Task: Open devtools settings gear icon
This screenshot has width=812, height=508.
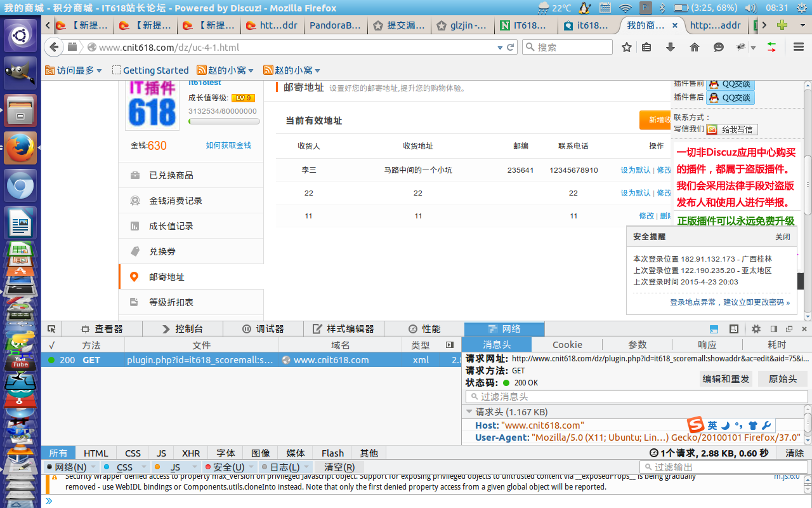Action: point(756,329)
